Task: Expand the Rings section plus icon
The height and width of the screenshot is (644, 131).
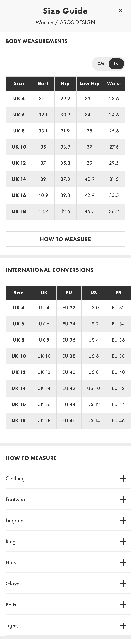Action: pyautogui.click(x=123, y=541)
